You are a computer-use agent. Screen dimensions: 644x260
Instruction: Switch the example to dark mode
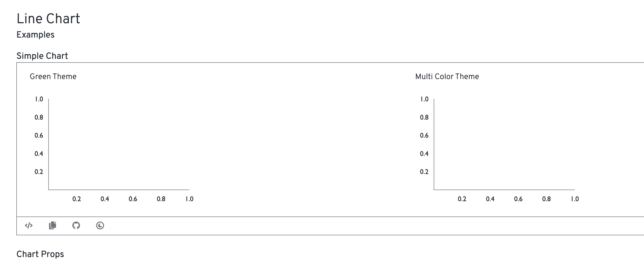point(100,226)
